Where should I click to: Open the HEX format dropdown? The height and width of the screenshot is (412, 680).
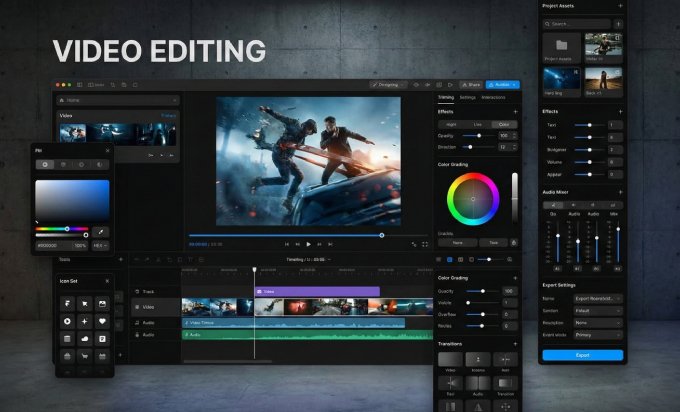click(x=100, y=244)
